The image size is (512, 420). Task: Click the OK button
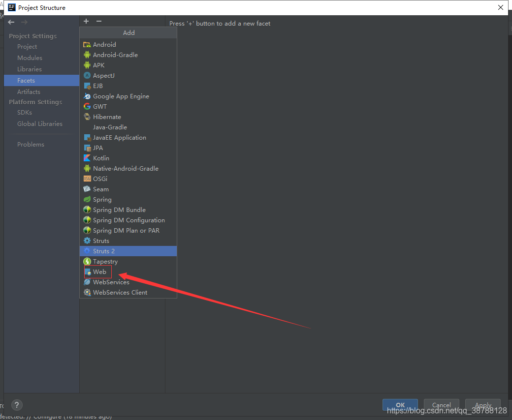click(x=400, y=405)
